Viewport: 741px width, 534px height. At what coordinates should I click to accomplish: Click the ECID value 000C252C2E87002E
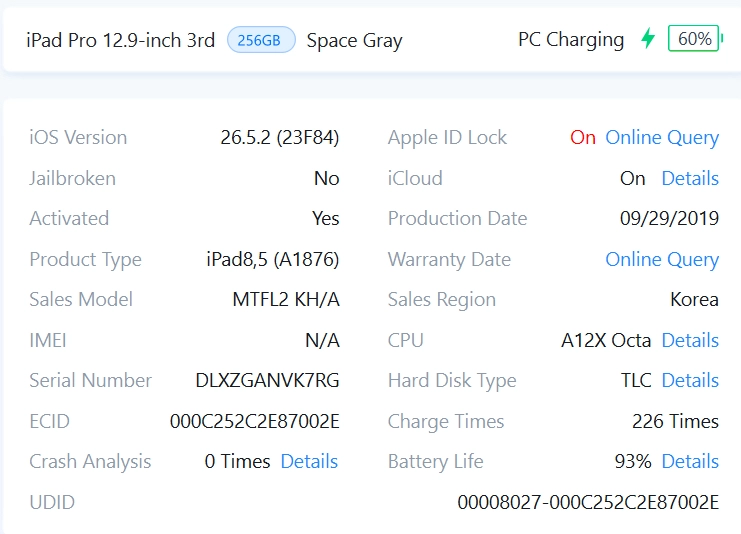[x=255, y=421]
